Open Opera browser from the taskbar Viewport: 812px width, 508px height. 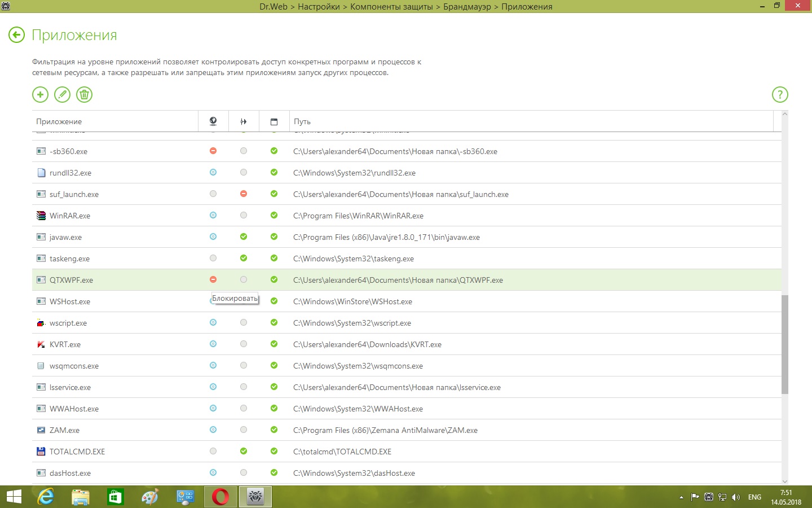220,497
